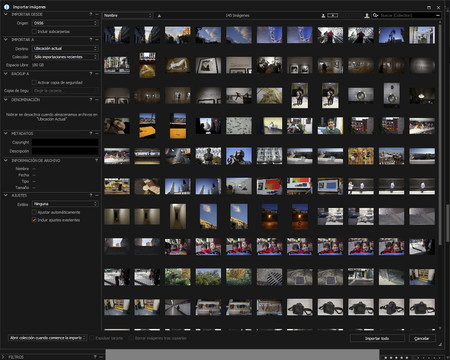
Task: Uncheck Incluir ajustes existentes
Action: (34, 220)
